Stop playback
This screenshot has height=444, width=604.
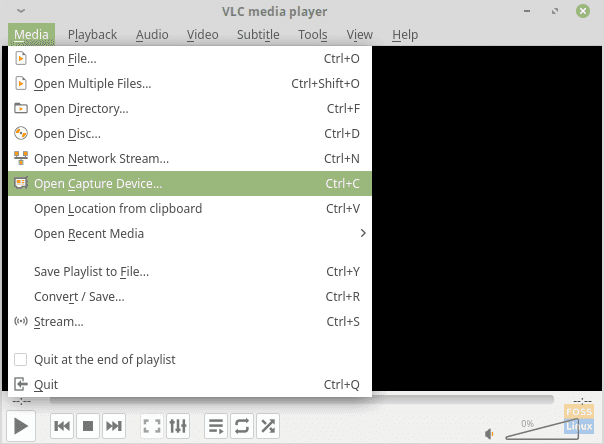(x=88, y=426)
